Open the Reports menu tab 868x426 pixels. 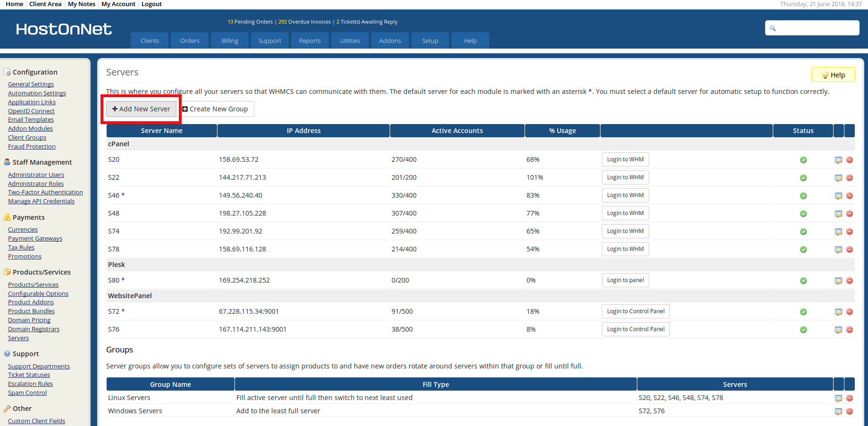(x=310, y=41)
